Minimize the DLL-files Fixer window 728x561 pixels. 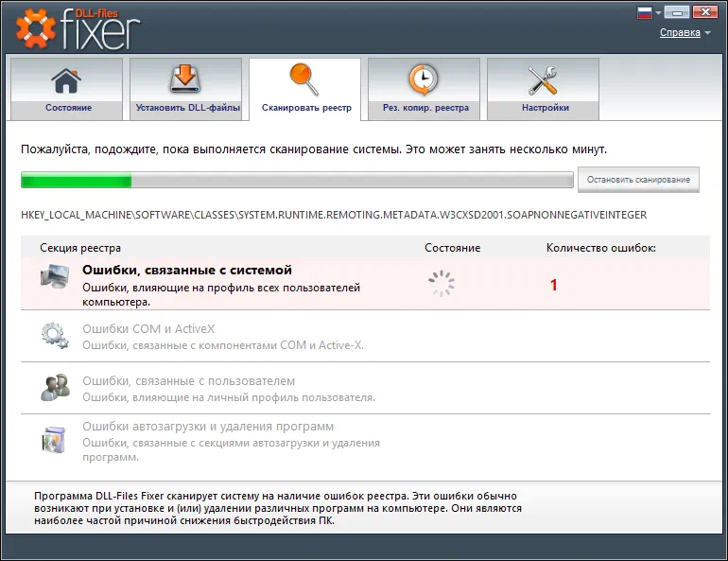coord(676,12)
